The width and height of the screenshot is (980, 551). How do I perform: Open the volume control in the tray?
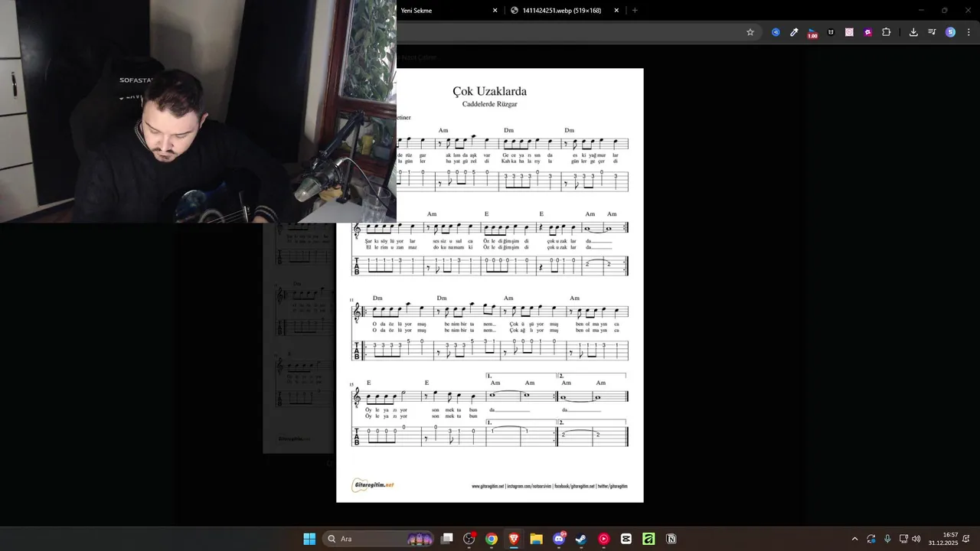[x=916, y=539]
